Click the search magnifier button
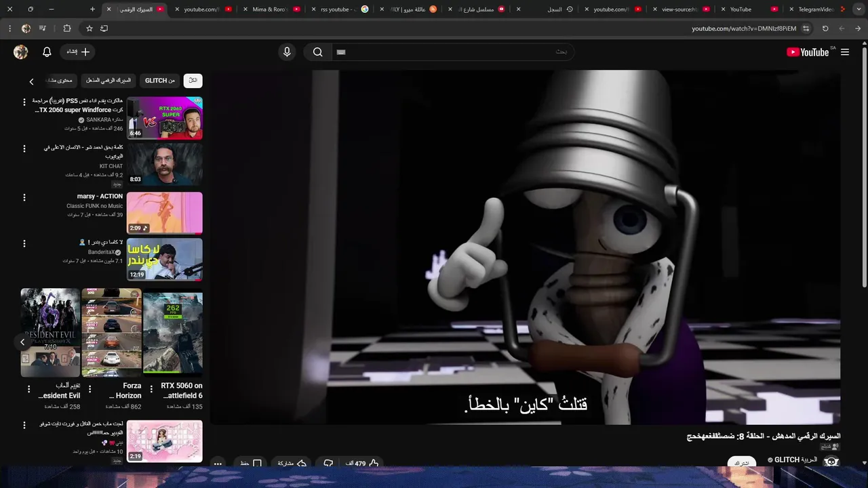 [317, 52]
